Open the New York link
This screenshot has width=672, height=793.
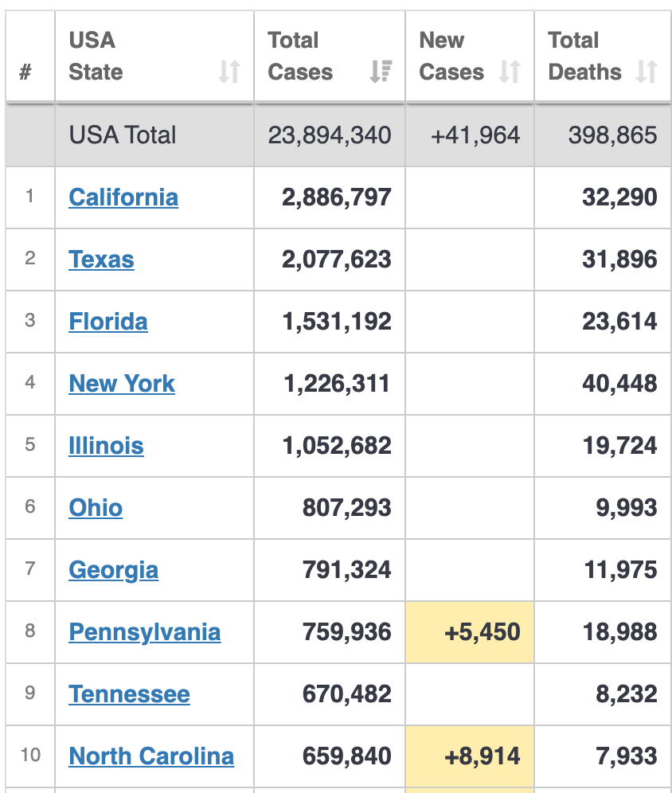point(122,384)
